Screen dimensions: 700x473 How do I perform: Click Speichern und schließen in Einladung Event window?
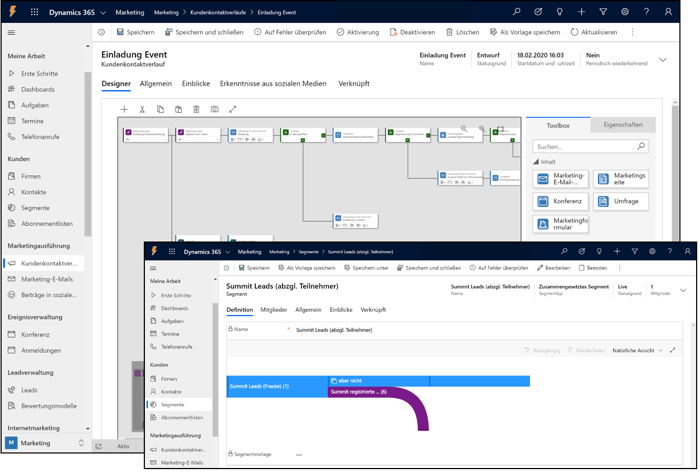pos(204,32)
